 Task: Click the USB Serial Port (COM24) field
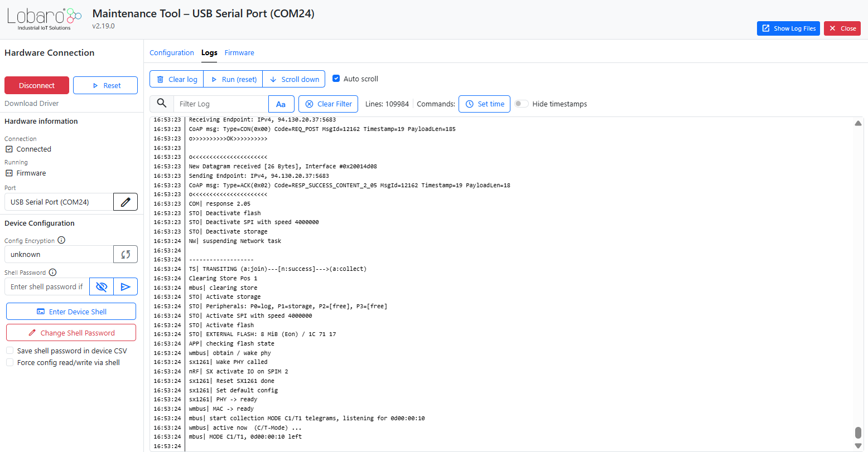(59, 202)
